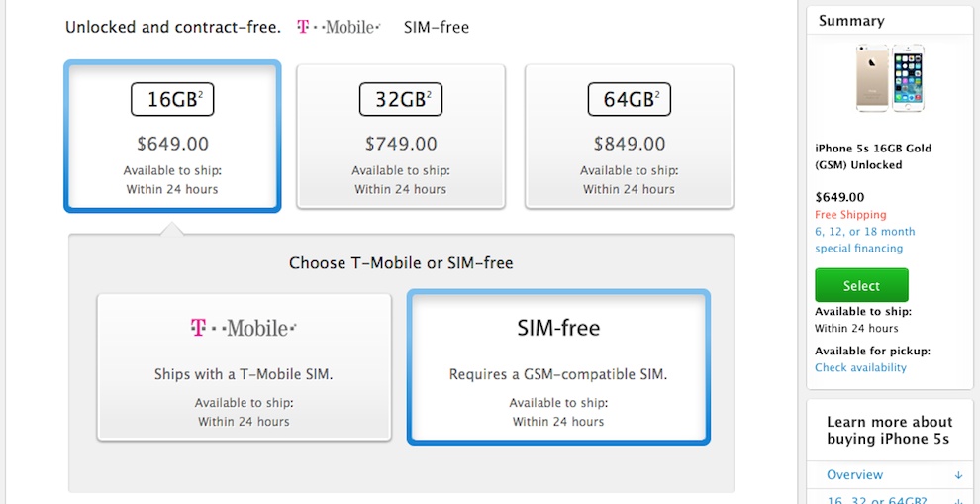
Task: Click the Free Shipping text in summary
Action: (x=850, y=215)
